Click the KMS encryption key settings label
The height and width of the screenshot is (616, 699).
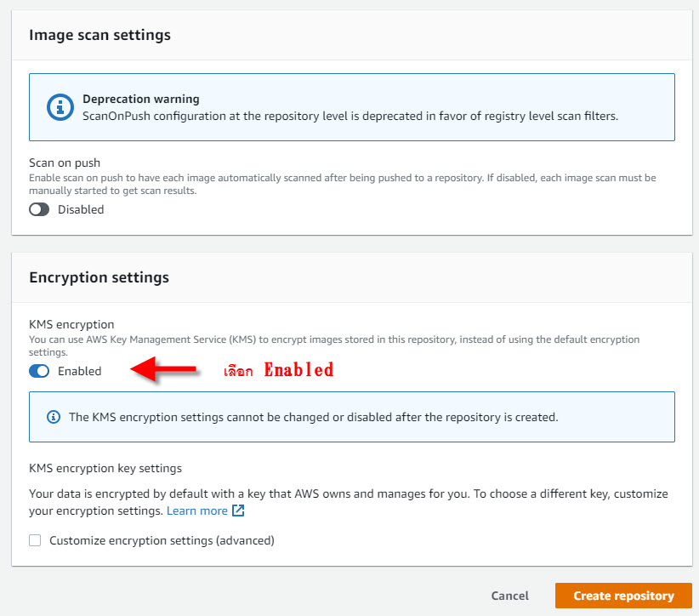coord(105,468)
